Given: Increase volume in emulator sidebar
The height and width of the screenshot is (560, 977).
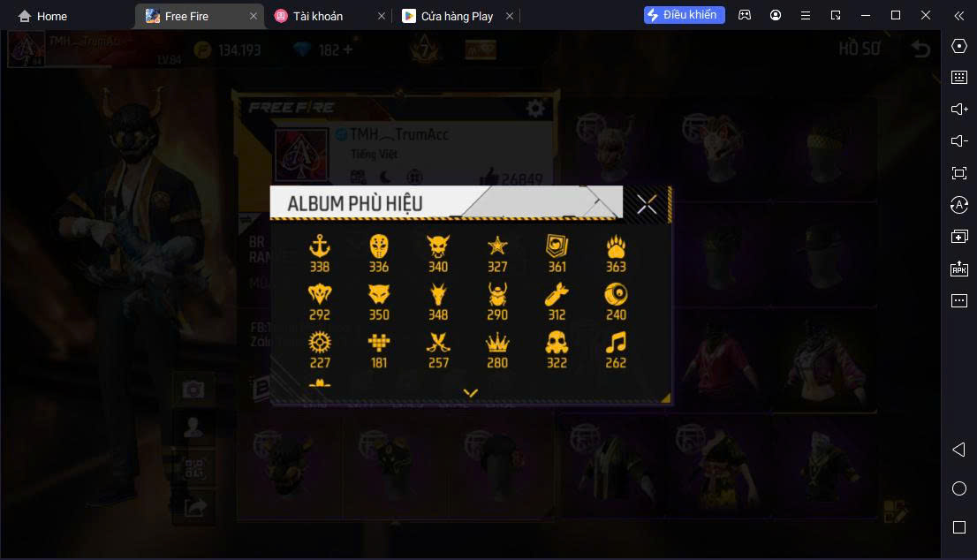Looking at the screenshot, I should tap(959, 109).
